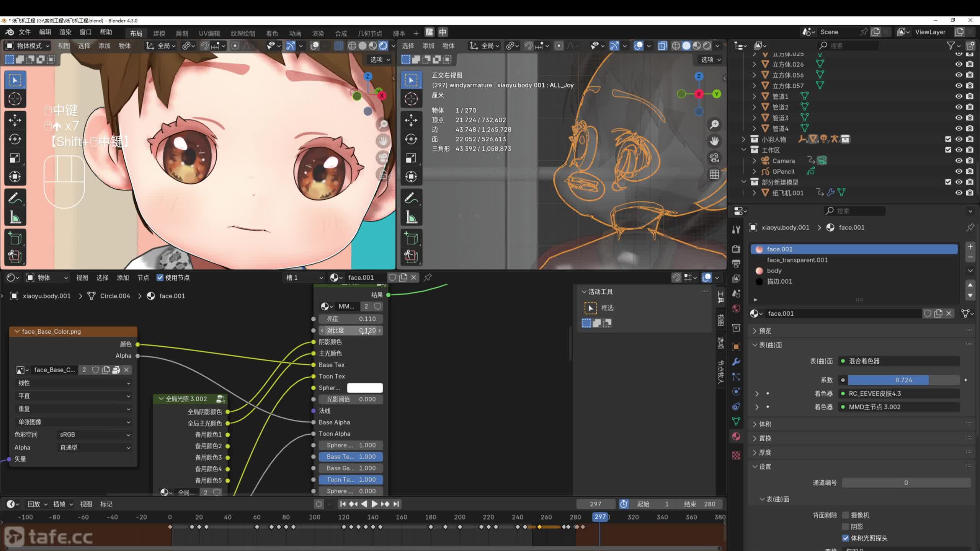Viewport: 980px width, 551px height.
Task: Toggle the timeline preview range clock icon
Action: coord(624,504)
